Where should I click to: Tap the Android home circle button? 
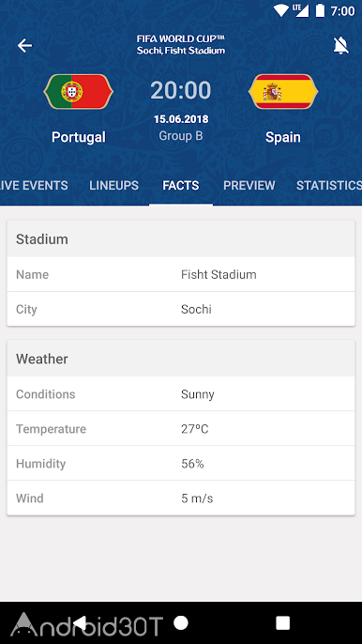coord(181,622)
